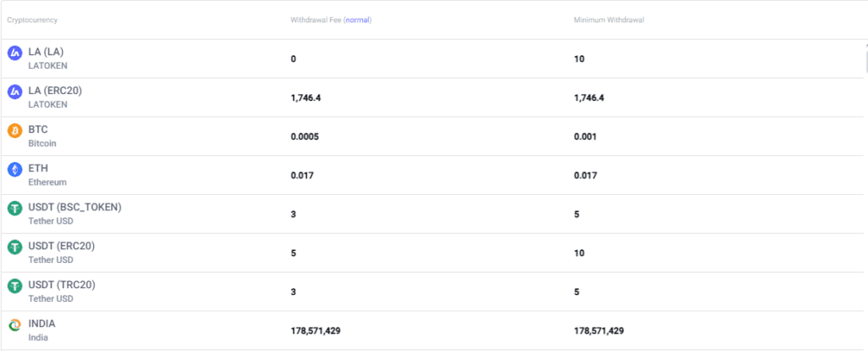Image resolution: width=868 pixels, height=351 pixels.
Task: Click the withdrawal fee 0 for LA (LA)
Action: point(293,59)
